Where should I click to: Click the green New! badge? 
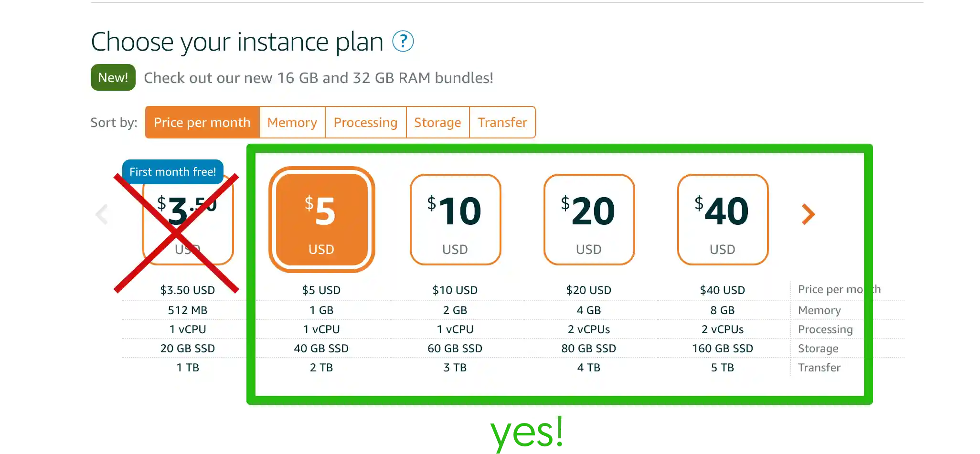click(113, 77)
